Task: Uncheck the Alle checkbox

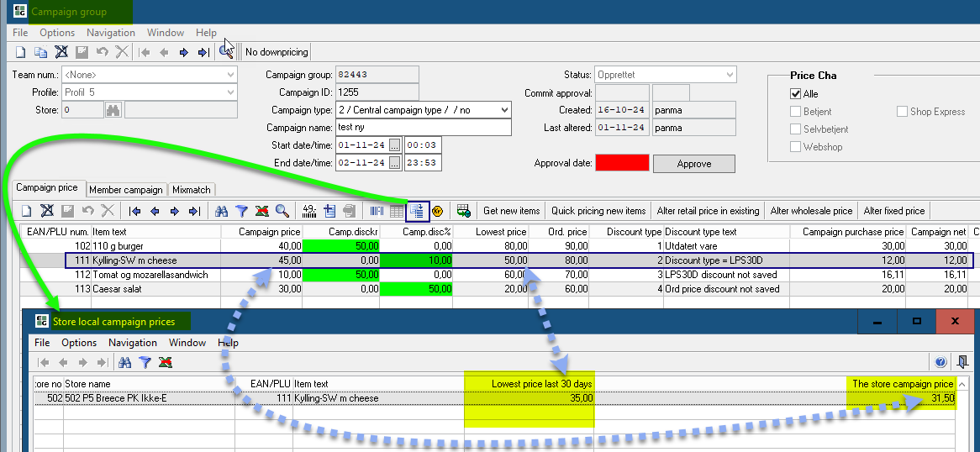Action: [x=796, y=94]
